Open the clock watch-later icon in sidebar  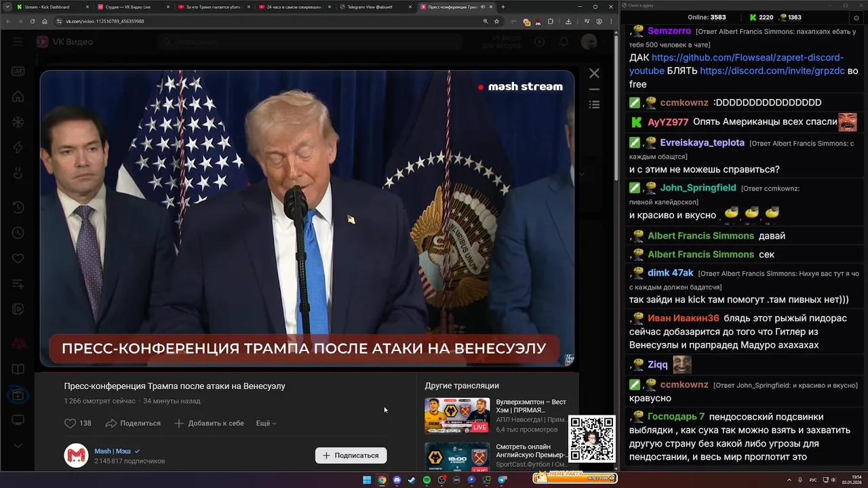click(18, 232)
